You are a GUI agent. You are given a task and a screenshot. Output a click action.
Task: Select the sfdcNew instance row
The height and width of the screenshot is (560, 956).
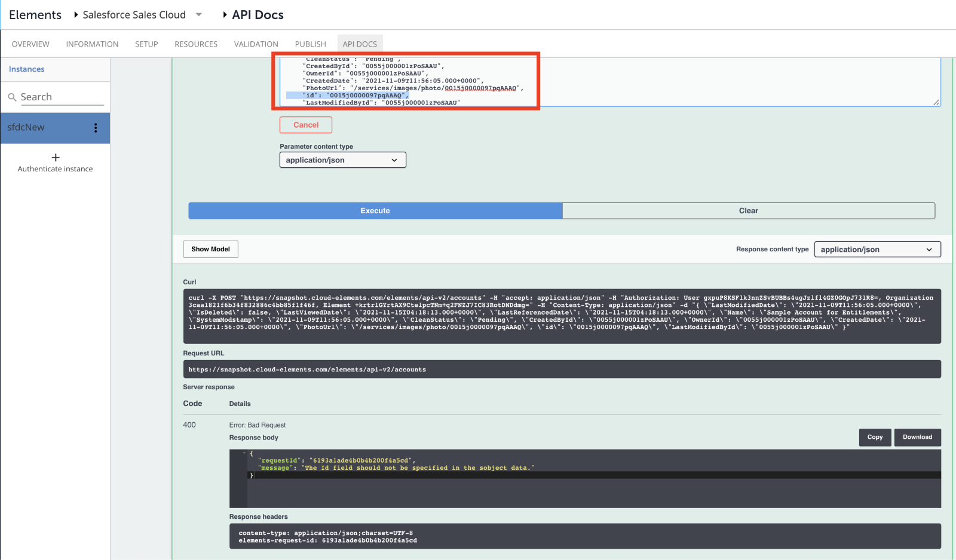click(55, 128)
